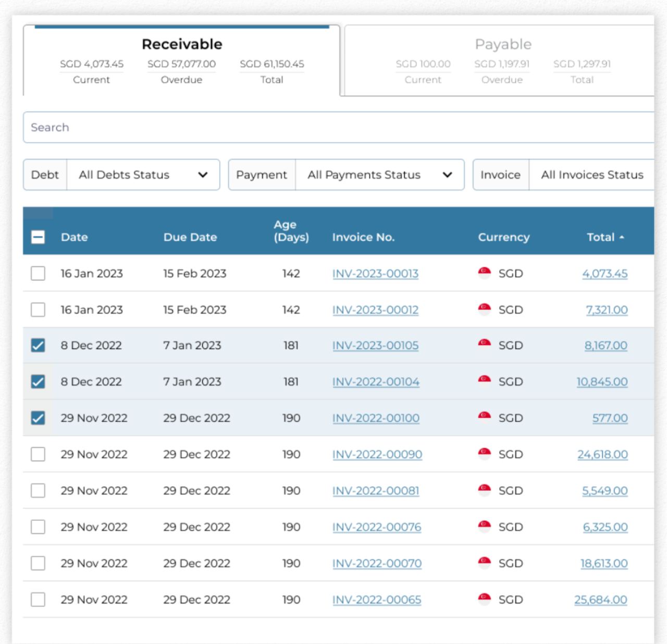Open invoice INV-2022-00090

click(377, 454)
